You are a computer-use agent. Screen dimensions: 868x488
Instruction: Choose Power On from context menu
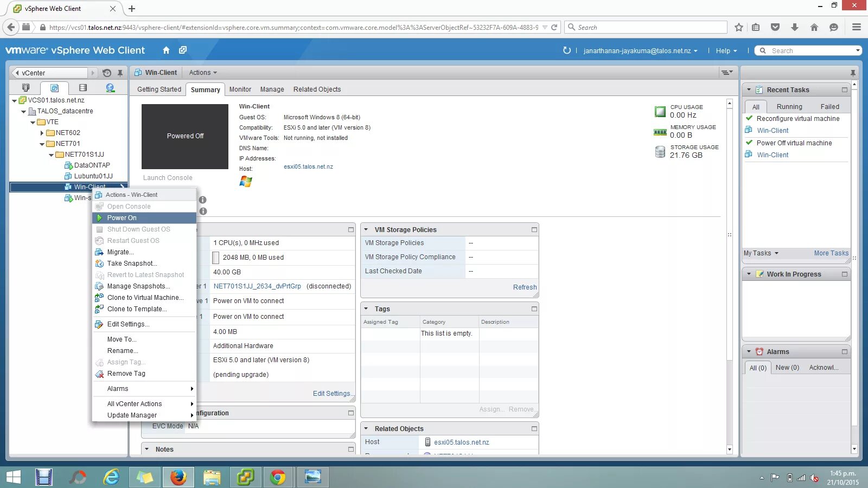tap(144, 218)
